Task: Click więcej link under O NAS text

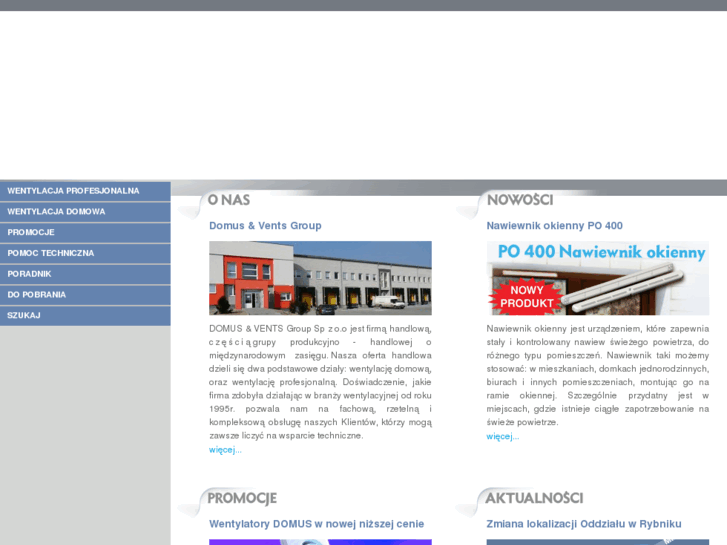Action: [225, 450]
